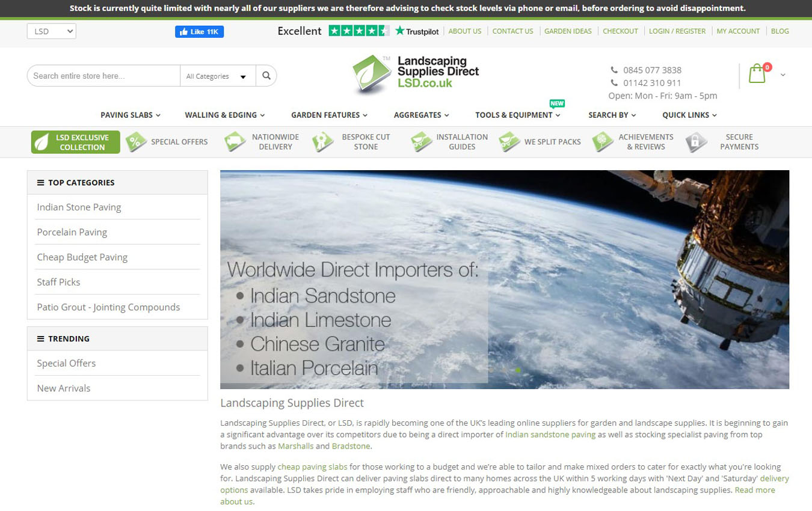The image size is (812, 511).
Task: Open the LSD currency dropdown
Action: tap(52, 31)
